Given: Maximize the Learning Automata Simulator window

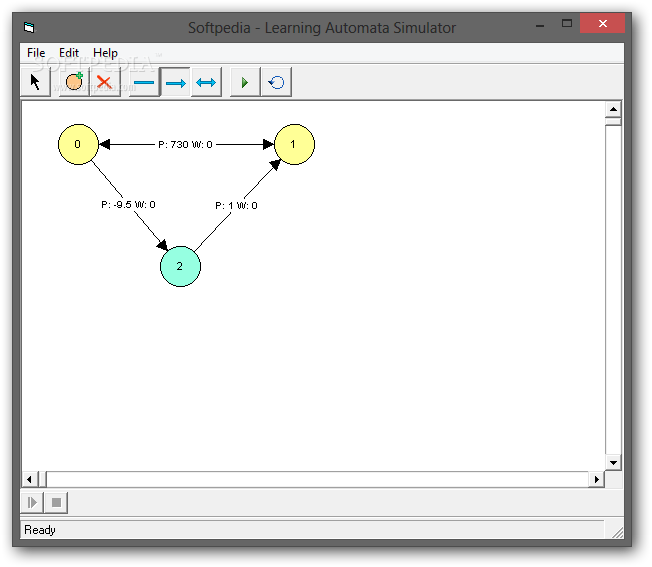Looking at the screenshot, I should pyautogui.click(x=567, y=24).
